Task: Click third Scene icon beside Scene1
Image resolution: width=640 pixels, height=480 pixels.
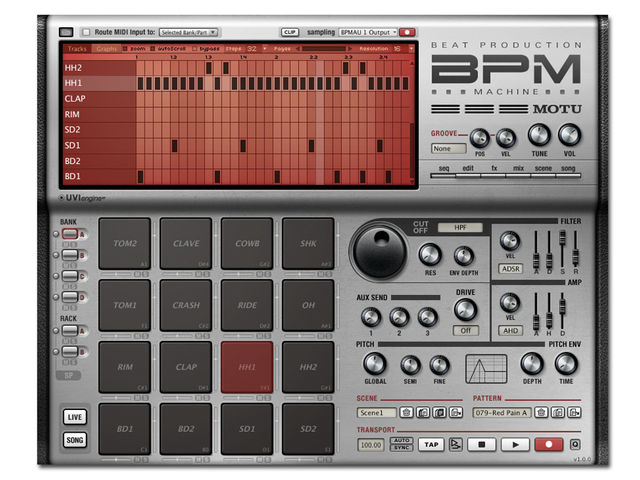Action: click(x=440, y=413)
